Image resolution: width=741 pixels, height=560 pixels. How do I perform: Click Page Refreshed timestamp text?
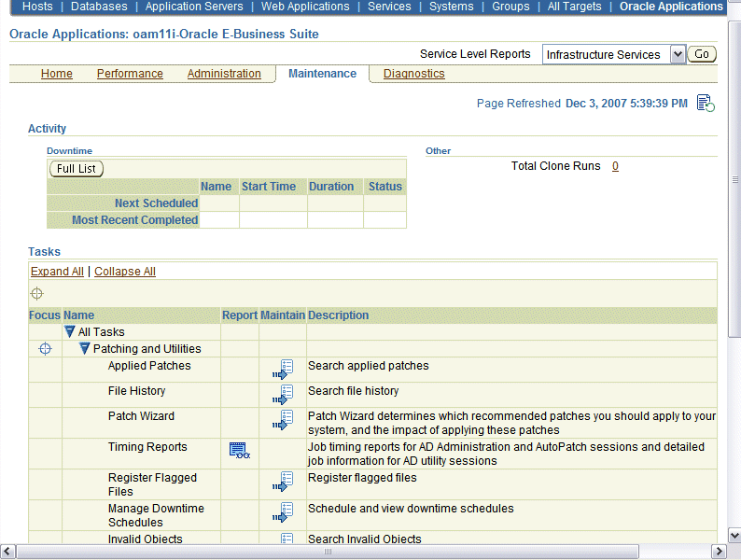(x=626, y=104)
